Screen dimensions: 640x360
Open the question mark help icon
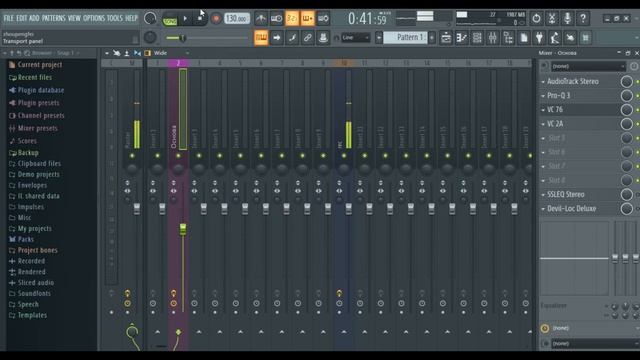[x=583, y=18]
